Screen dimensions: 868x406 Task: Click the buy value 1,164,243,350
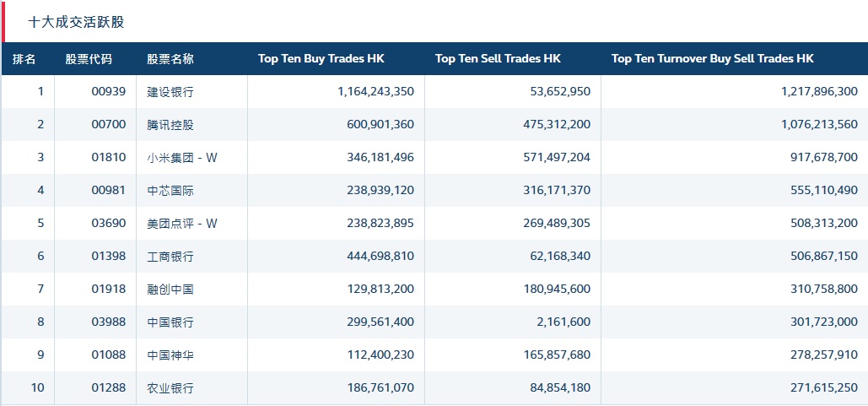[x=375, y=92]
